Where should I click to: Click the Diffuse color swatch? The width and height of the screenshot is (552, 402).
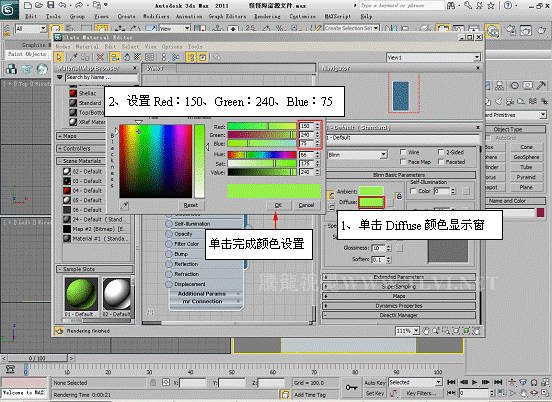click(x=371, y=202)
